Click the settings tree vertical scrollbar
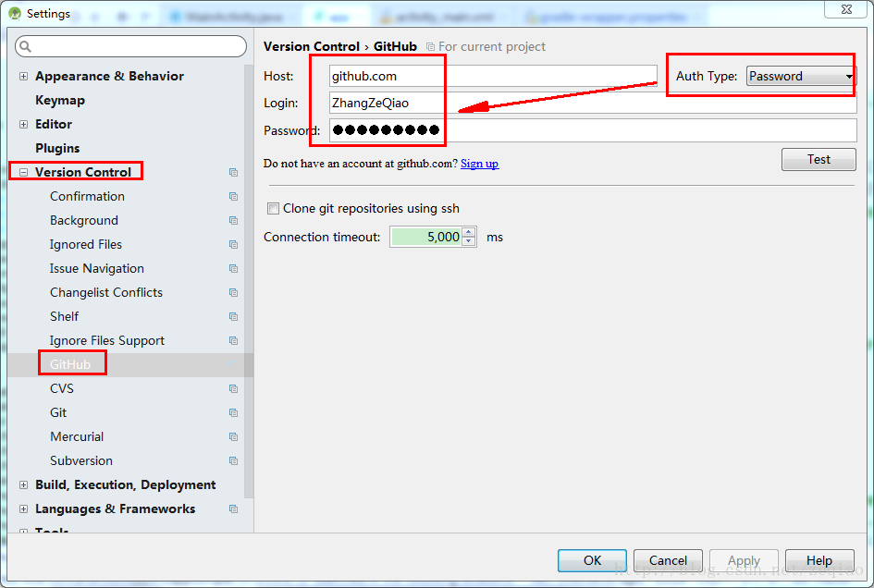The height and width of the screenshot is (588, 874). coord(249,281)
